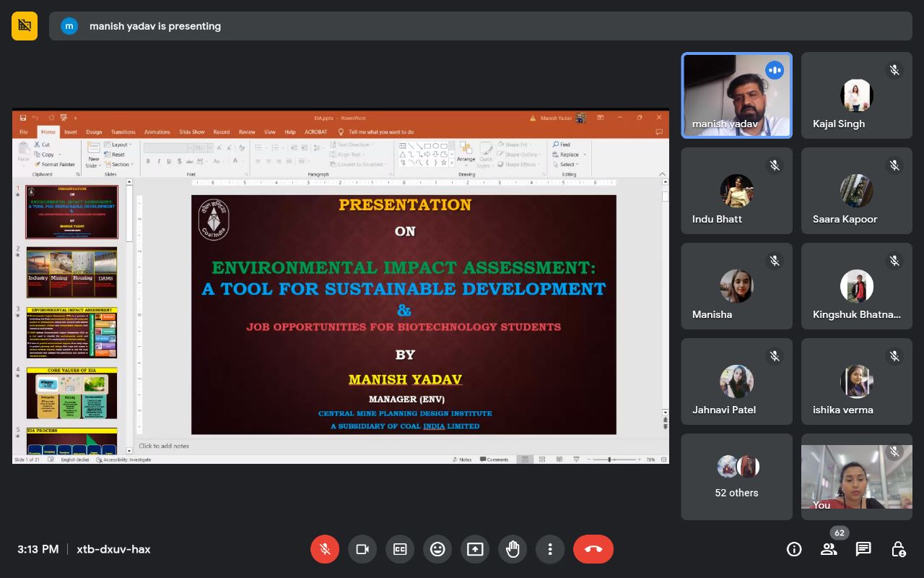Click the 52 others participant tile
The height and width of the screenshot is (578, 924).
pyautogui.click(x=736, y=477)
